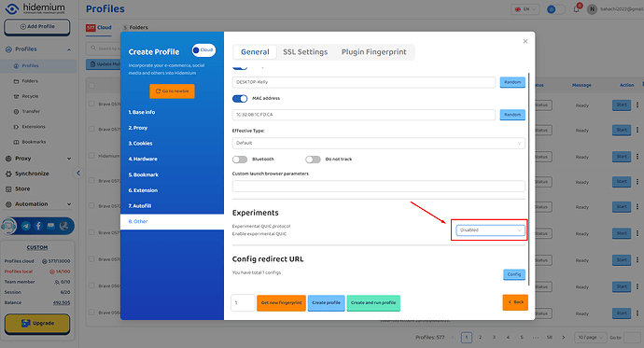This screenshot has width=644, height=348.
Task: Click the hidemium eye logo
Action: pyautogui.click(x=11, y=8)
